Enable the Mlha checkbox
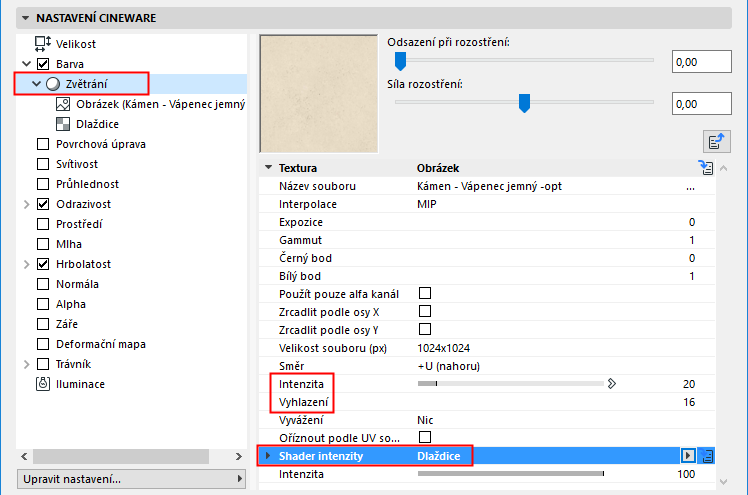Screen dimensions: 748x495 [43, 244]
